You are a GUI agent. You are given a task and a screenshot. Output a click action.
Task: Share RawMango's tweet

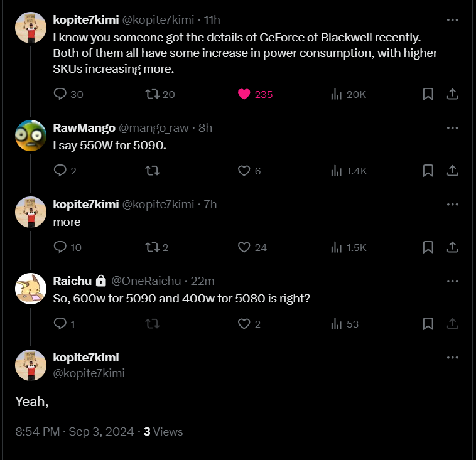(452, 171)
